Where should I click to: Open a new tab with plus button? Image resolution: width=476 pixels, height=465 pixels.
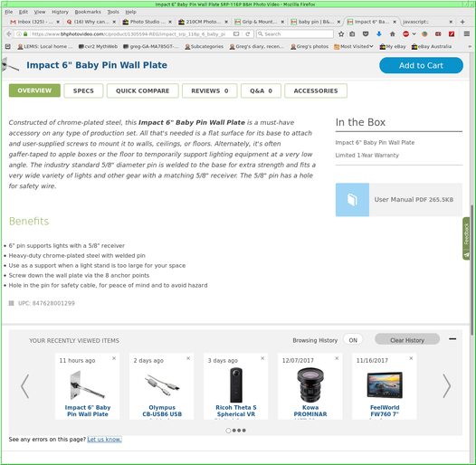(462, 22)
